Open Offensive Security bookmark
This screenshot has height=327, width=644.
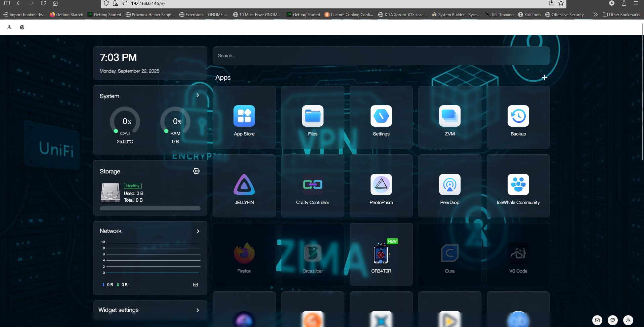click(564, 14)
